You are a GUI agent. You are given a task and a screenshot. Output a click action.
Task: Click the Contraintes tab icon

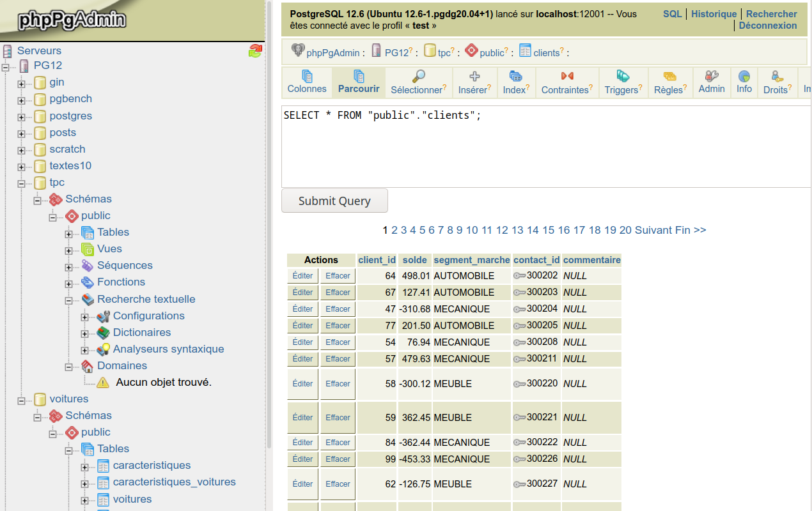tap(567, 77)
